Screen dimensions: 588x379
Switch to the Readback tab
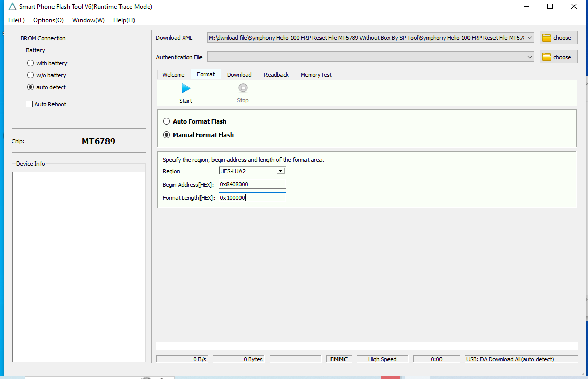coord(276,75)
